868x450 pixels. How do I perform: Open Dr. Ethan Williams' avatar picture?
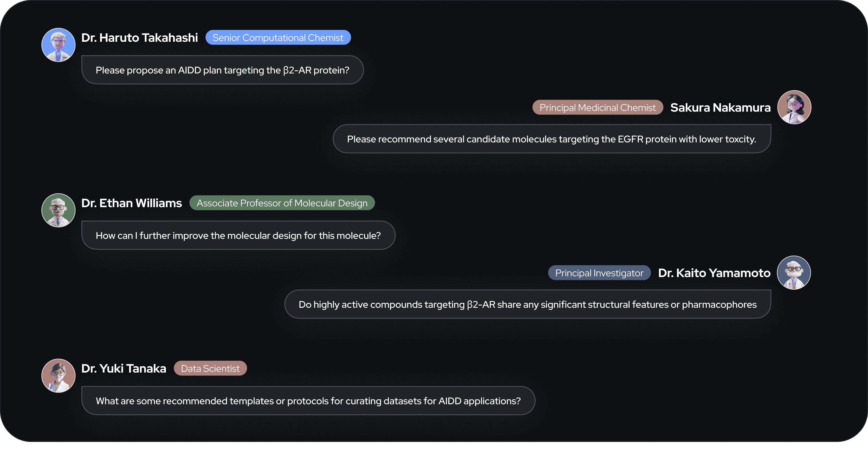pos(58,210)
